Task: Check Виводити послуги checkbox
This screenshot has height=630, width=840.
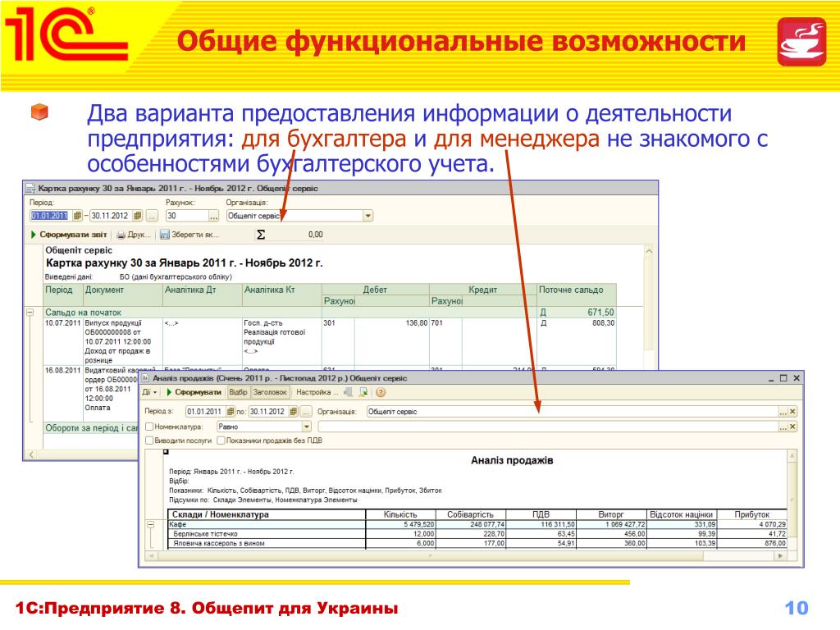Action: click(x=149, y=441)
